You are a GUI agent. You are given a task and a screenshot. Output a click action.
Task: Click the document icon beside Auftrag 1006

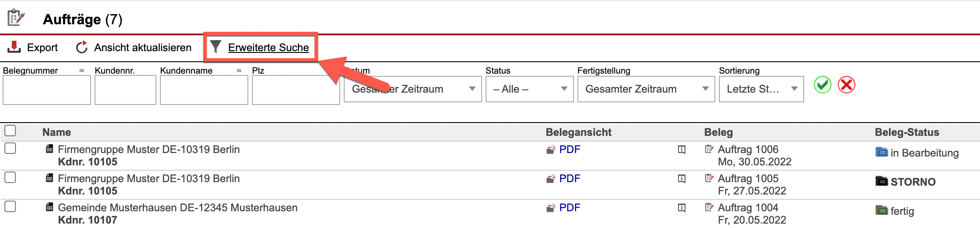tap(709, 149)
